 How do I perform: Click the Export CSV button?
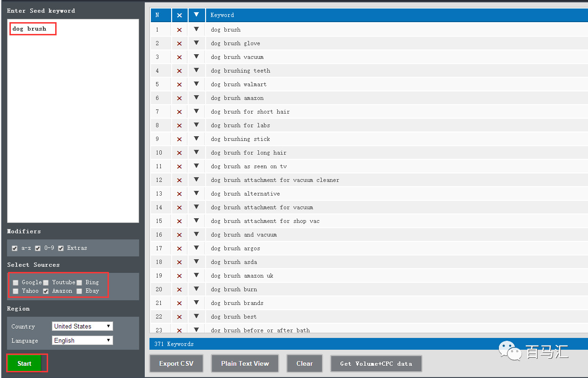176,363
